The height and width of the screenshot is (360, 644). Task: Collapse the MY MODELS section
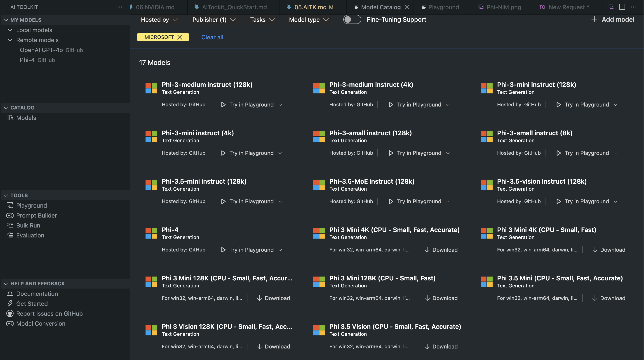coord(6,20)
